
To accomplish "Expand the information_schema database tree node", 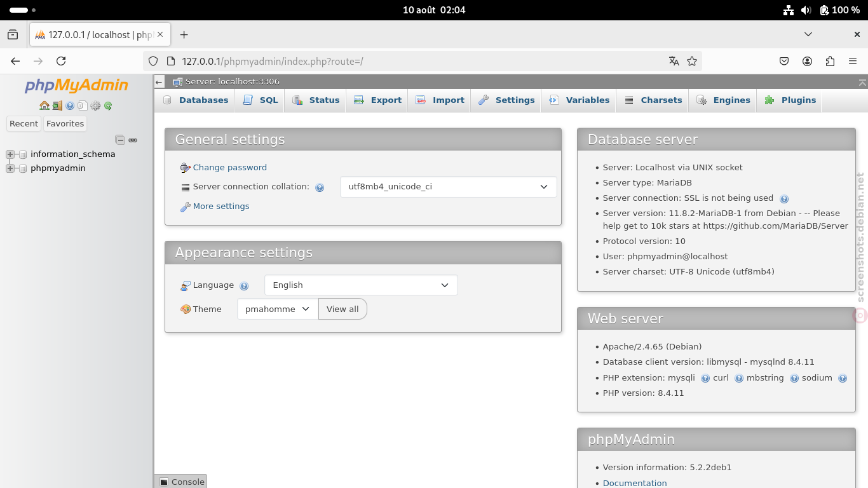I will pyautogui.click(x=10, y=154).
